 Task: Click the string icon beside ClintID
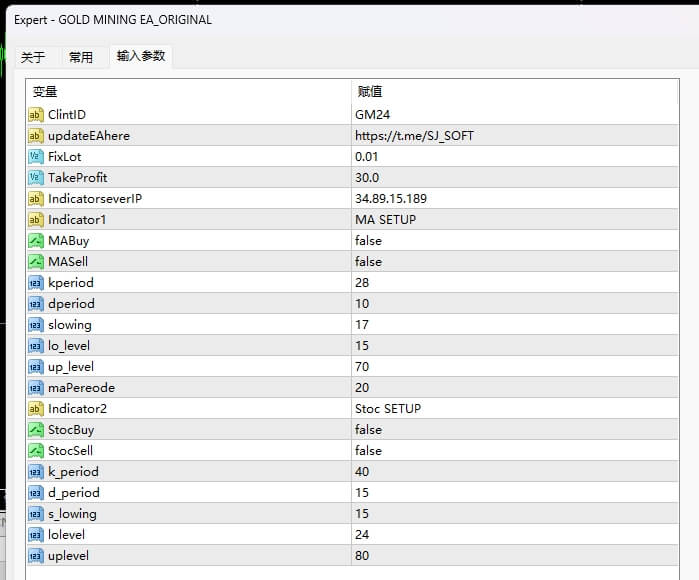[x=36, y=114]
